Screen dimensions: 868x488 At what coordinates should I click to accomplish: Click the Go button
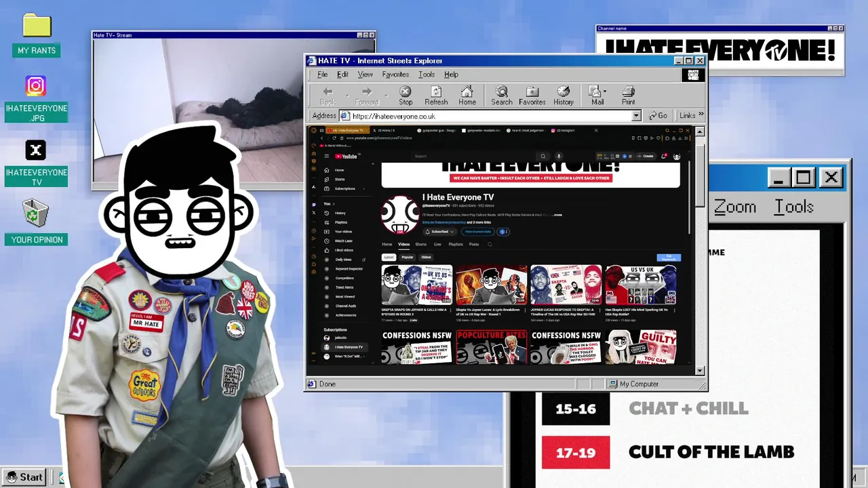coord(658,116)
